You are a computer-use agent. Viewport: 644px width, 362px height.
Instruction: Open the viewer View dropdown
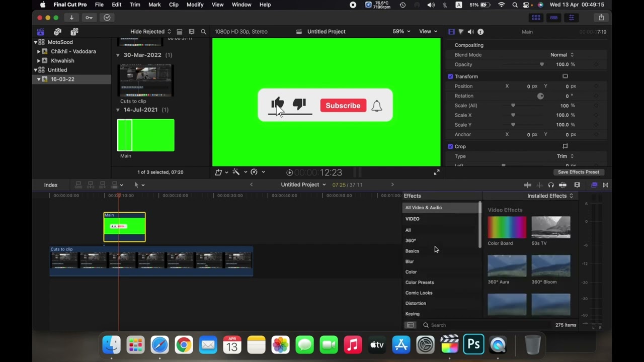tap(428, 32)
